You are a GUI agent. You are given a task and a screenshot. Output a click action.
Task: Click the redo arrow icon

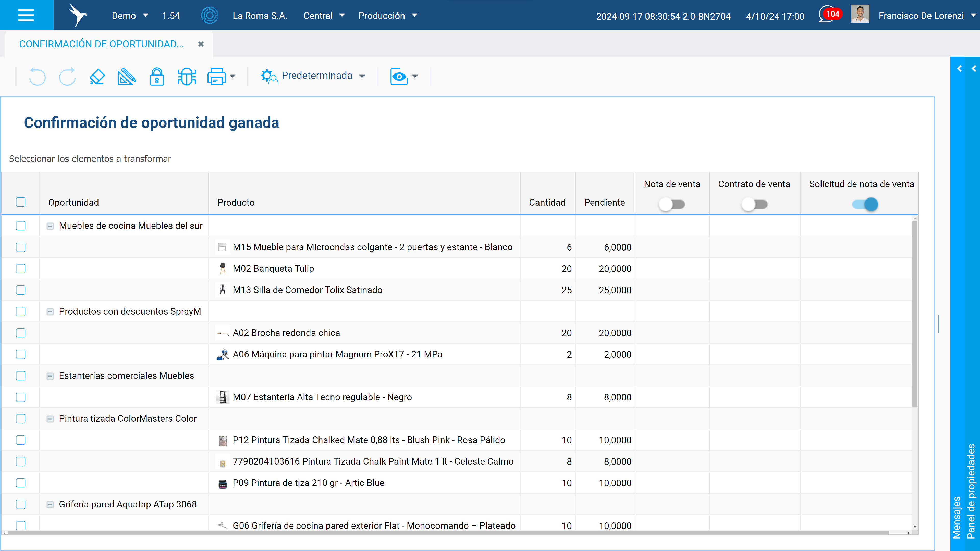coord(67,77)
